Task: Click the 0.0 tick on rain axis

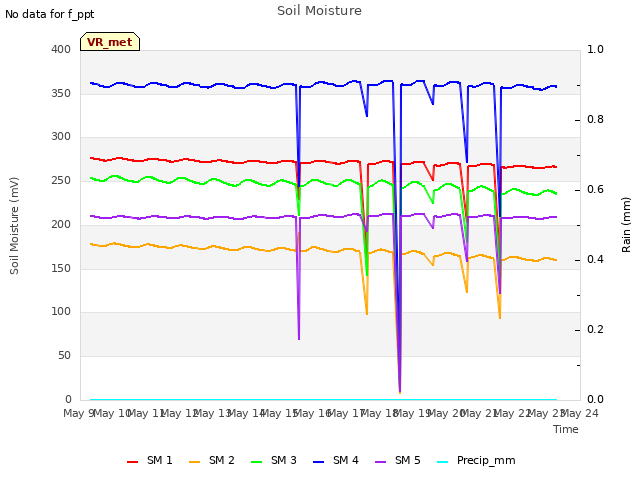Action: pos(595,400)
